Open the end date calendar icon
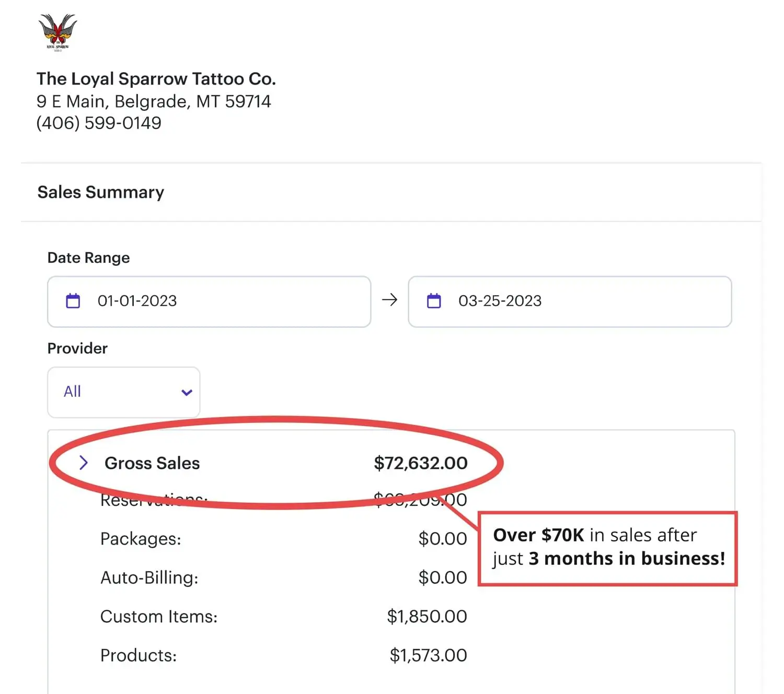The height and width of the screenshot is (694, 784). tap(434, 301)
